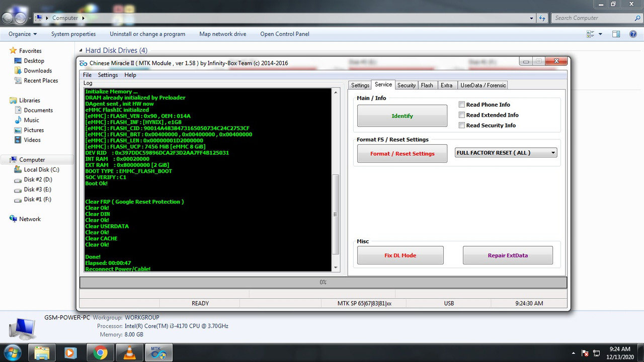Viewport: 644px width, 362px height.
Task: Enable Read Security Info checkbox
Action: (x=461, y=125)
